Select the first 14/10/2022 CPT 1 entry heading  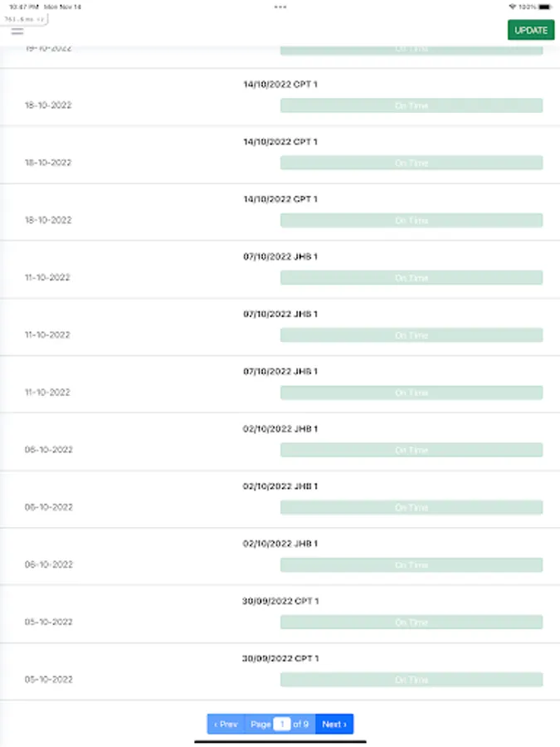(280, 85)
